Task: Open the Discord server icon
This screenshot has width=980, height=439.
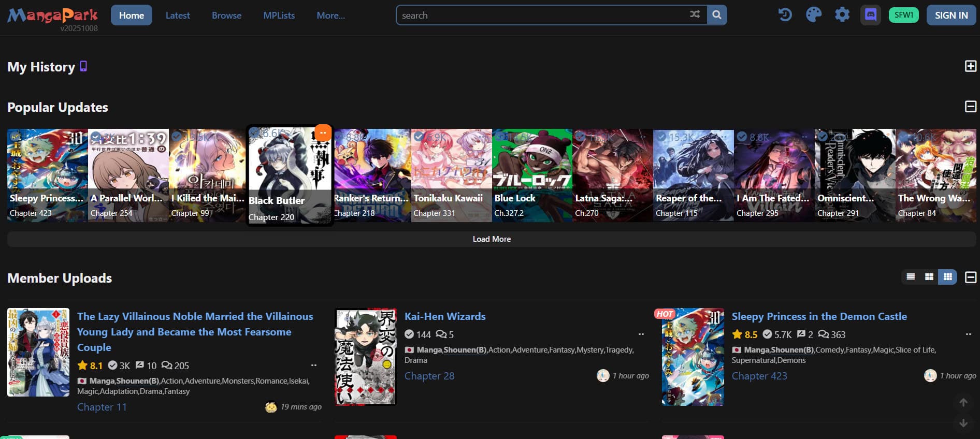Action: click(871, 15)
